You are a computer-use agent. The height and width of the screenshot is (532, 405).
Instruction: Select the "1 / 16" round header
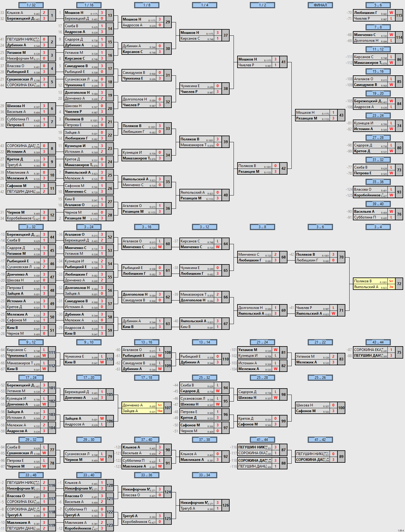pyautogui.click(x=89, y=5)
